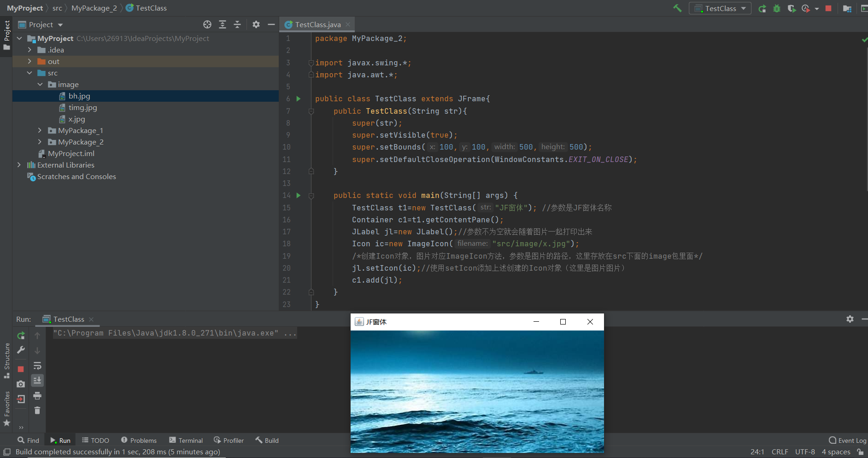Expand the out folder
Screen dimensions: 868x458
tap(29, 61)
